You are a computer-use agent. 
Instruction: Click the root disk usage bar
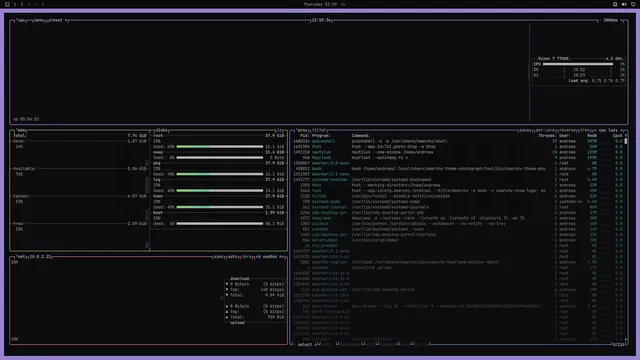220,147
